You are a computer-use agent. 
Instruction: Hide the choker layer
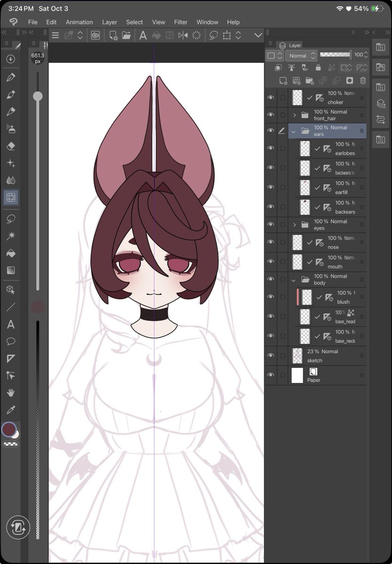coord(270,98)
